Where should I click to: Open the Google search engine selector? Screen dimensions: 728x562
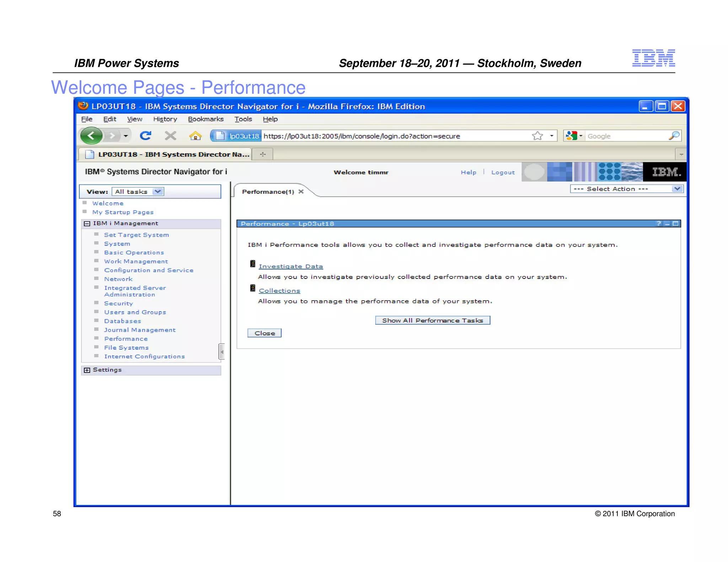[574, 136]
